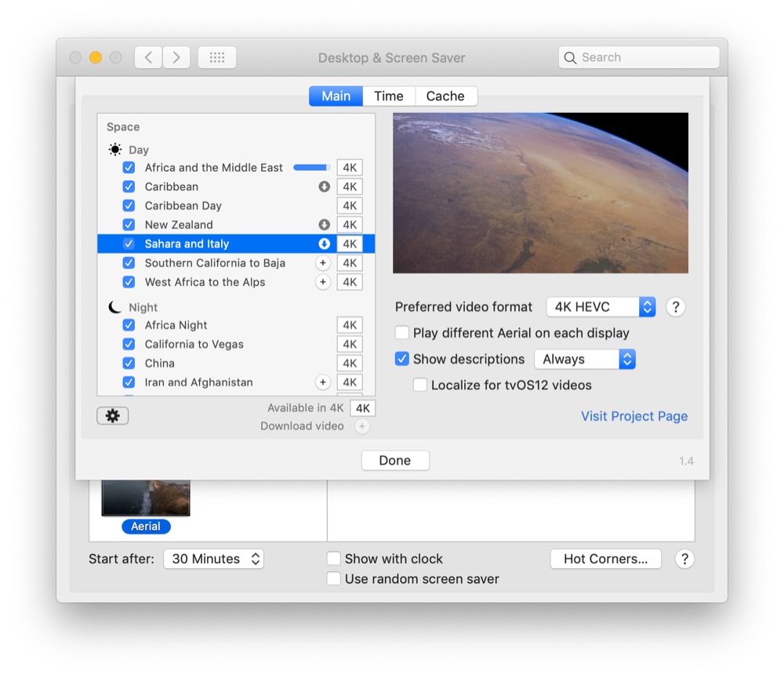The width and height of the screenshot is (784, 677).
Task: Click the gear settings icon below video list
Action: pyautogui.click(x=112, y=416)
